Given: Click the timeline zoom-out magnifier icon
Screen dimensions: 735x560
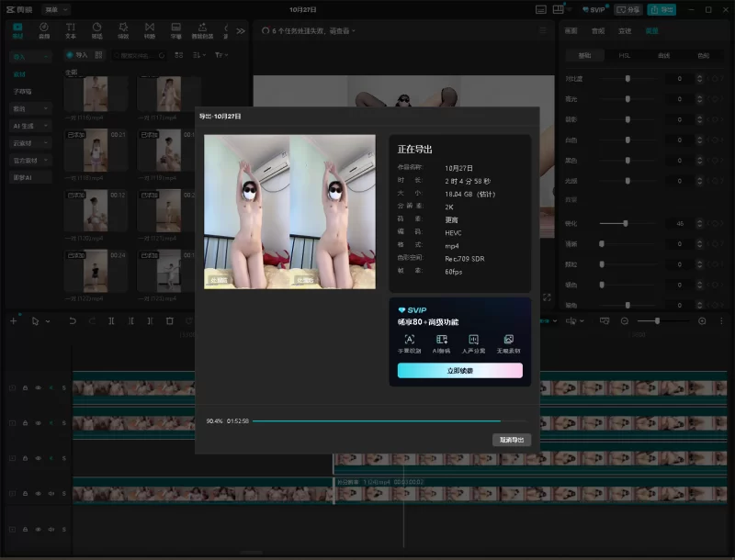Looking at the screenshot, I should pyautogui.click(x=625, y=321).
